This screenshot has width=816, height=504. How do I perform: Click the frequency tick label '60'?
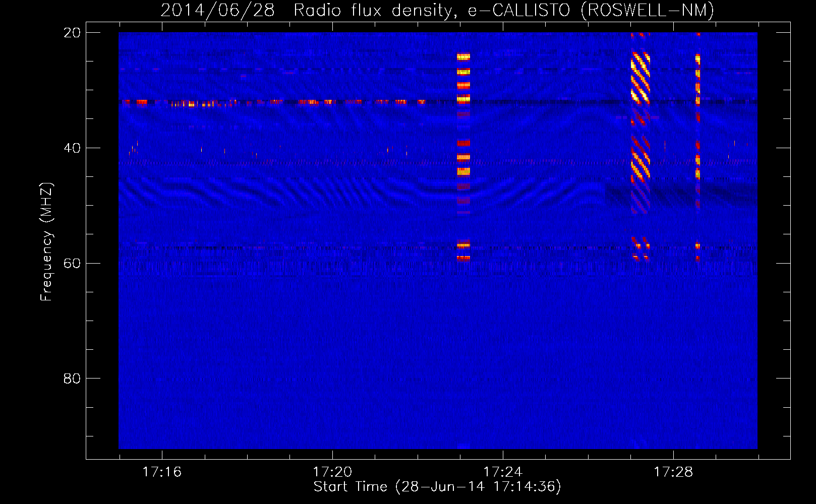click(x=72, y=264)
